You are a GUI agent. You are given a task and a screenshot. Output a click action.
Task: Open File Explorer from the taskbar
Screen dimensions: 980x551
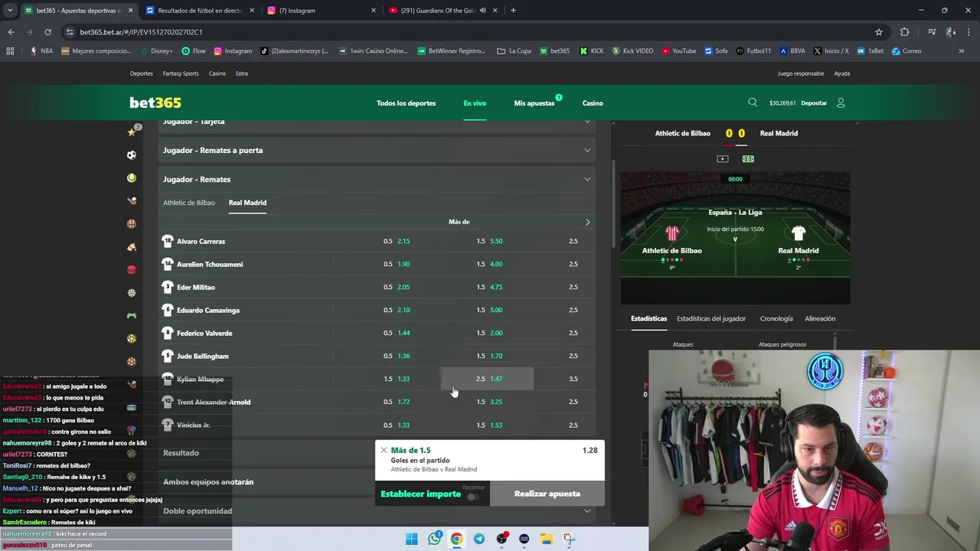click(x=547, y=539)
